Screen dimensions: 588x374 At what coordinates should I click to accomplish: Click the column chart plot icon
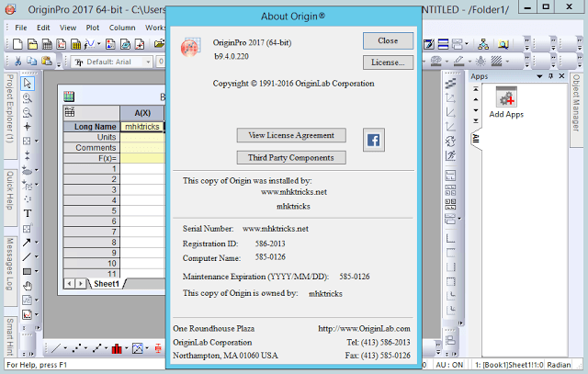coord(117,349)
